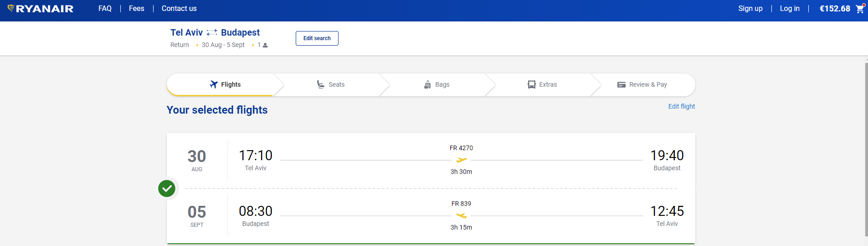Viewport: 868px width, 246px height.
Task: Click the yellow plane on FR 839
Action: (462, 215)
